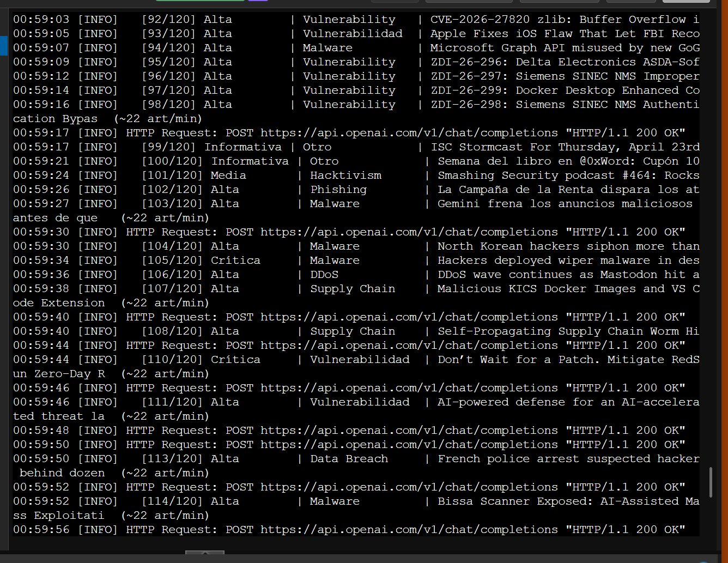Open the OpenAI URL logged at 00:59:17
Viewport: 728px width, 563px height.
(x=409, y=133)
